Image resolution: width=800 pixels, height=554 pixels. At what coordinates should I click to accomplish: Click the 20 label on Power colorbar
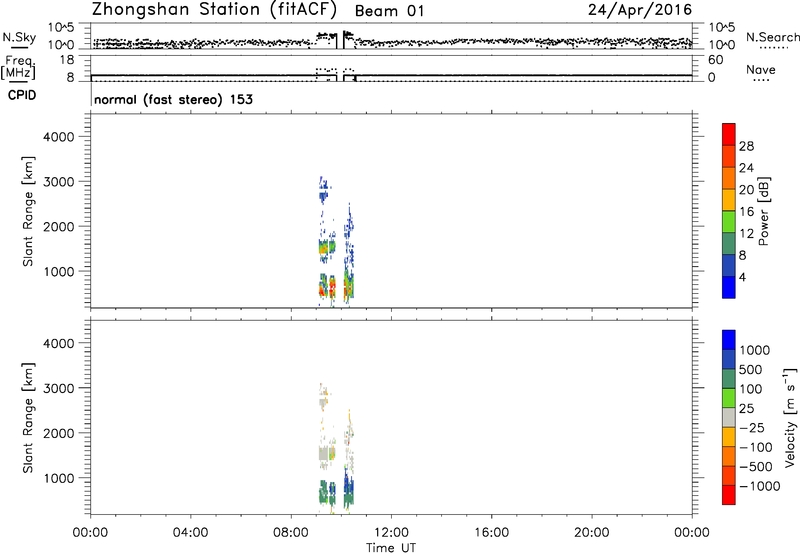[746, 190]
